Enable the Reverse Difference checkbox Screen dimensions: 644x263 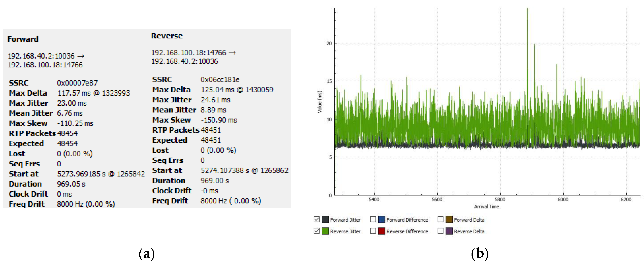373,231
